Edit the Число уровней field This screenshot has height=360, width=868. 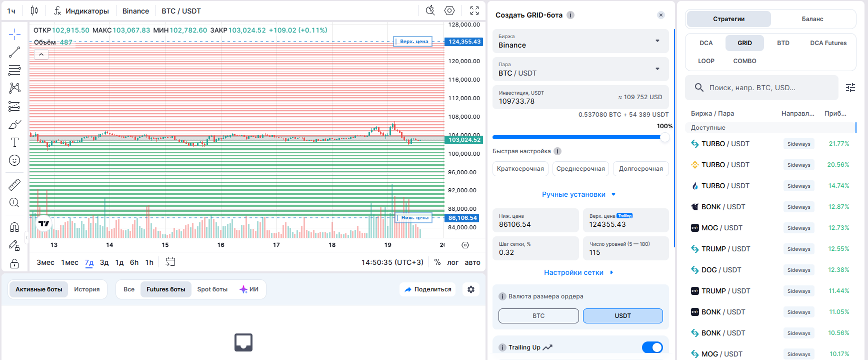tap(626, 248)
